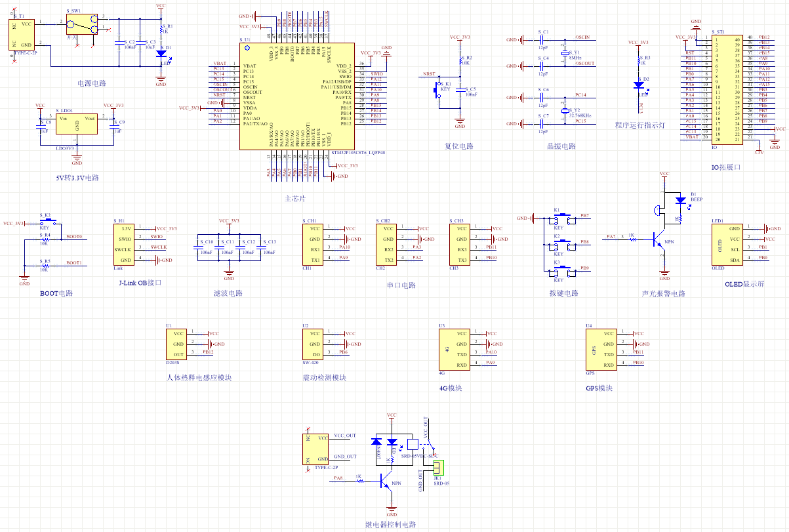
Task: Click the S_C13 100nF filter capacitor
Action: 260,247
